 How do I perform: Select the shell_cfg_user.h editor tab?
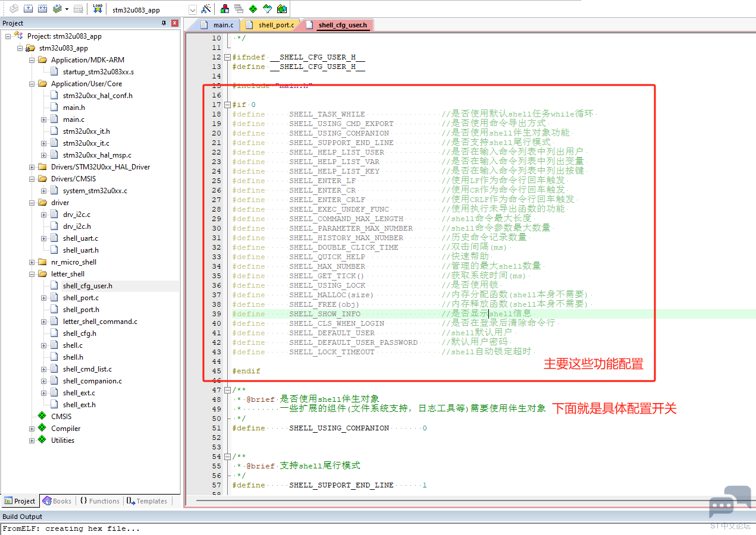click(x=339, y=25)
